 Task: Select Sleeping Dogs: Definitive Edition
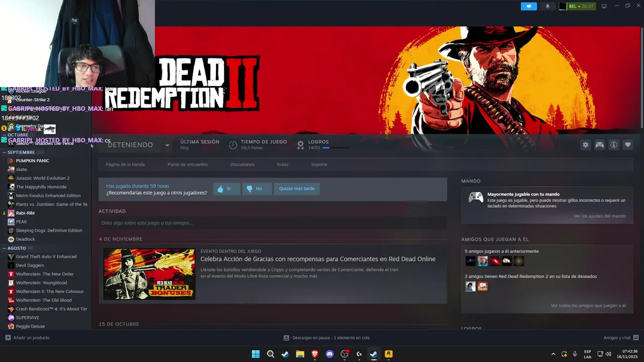click(x=49, y=230)
